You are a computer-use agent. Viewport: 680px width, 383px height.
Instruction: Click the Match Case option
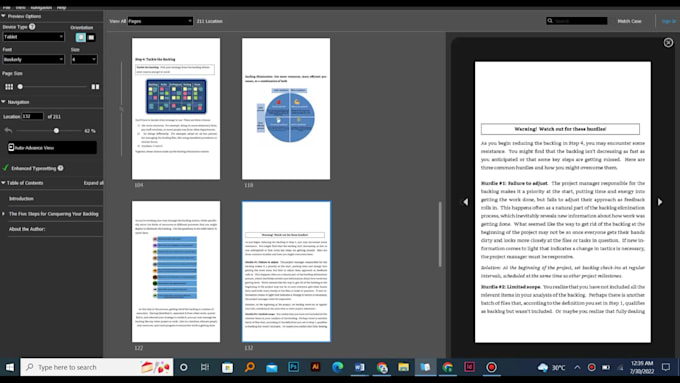pos(629,21)
